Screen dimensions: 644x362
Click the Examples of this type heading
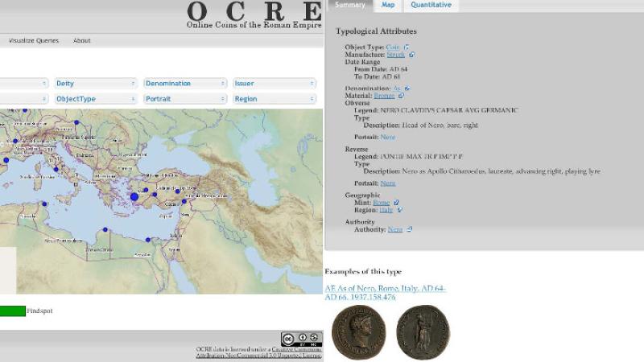pos(363,272)
